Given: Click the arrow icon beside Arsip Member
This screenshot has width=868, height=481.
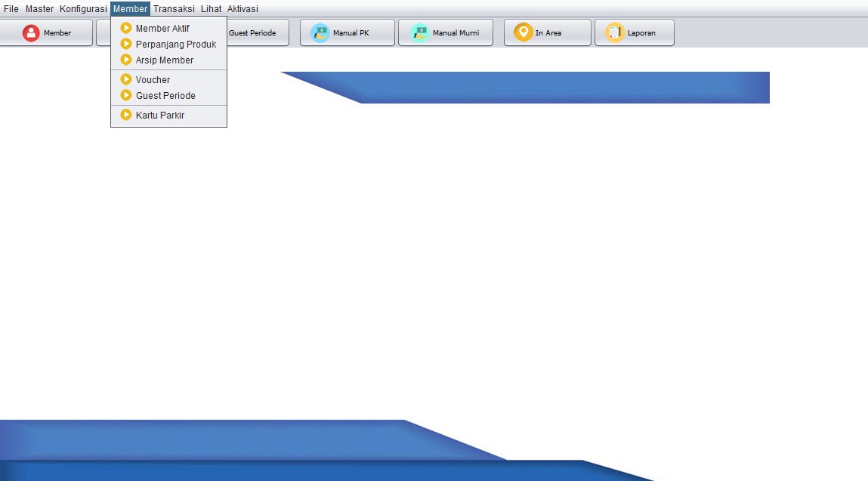Looking at the screenshot, I should 126,60.
